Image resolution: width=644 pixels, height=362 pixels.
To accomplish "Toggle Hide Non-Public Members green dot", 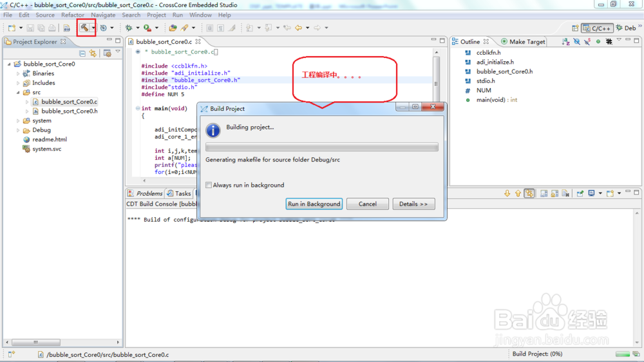I will 598,41.
